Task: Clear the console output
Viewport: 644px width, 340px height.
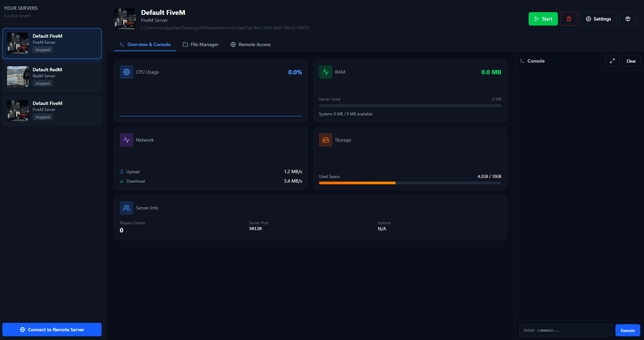Action: point(631,61)
